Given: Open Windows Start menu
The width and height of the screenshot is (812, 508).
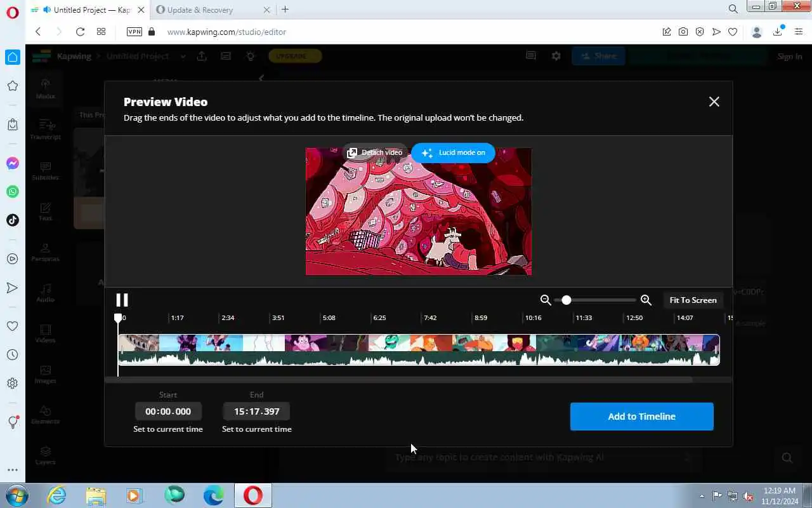Looking at the screenshot, I should [x=16, y=495].
